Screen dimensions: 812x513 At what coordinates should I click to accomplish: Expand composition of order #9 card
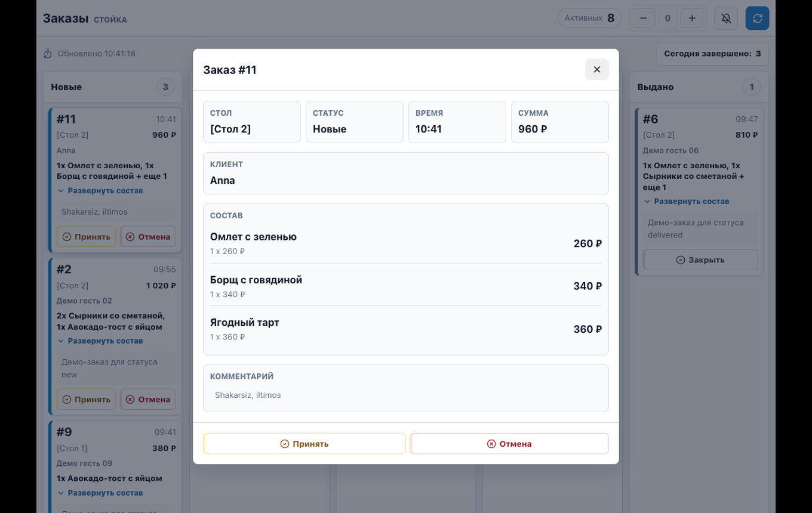(100, 493)
